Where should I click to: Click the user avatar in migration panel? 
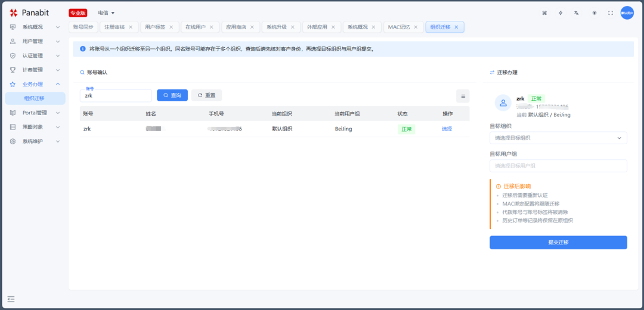[x=503, y=103]
